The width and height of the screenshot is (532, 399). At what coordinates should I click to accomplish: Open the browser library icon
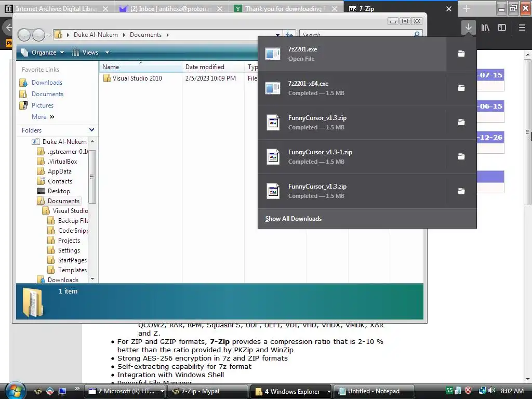coord(485,28)
